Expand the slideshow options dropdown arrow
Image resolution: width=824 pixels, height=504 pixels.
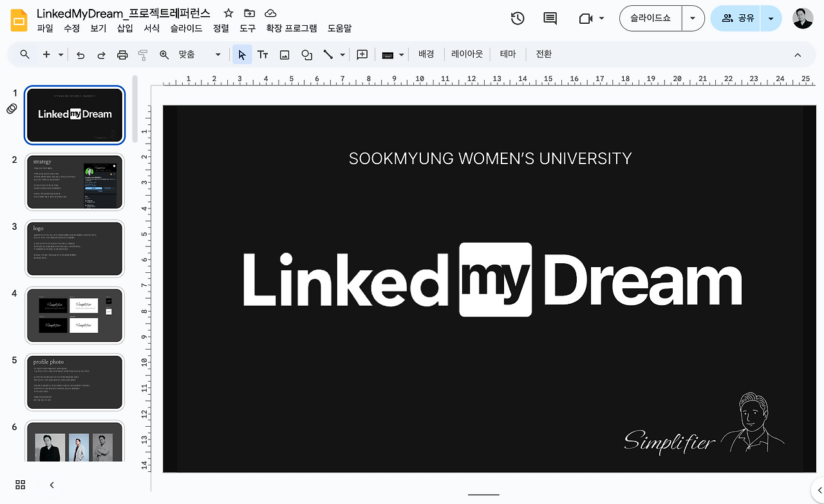(693, 19)
